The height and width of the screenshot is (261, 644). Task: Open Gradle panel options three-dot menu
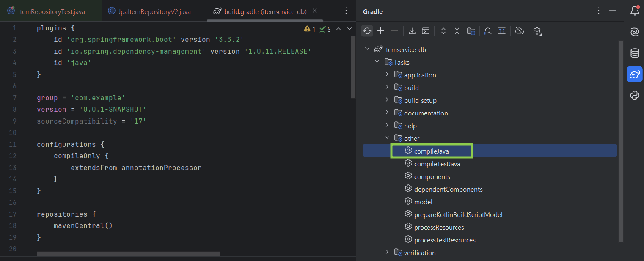(598, 11)
